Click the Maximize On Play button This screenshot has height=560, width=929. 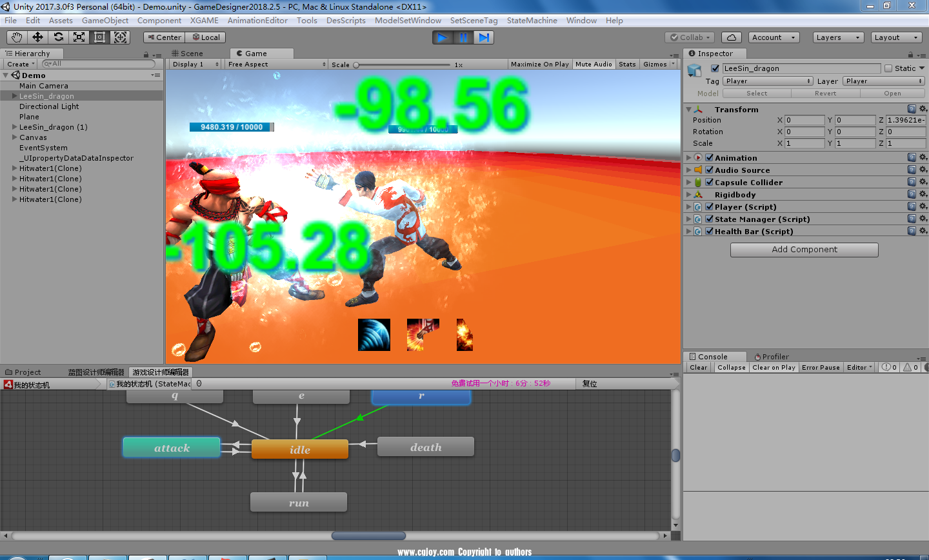pos(539,65)
